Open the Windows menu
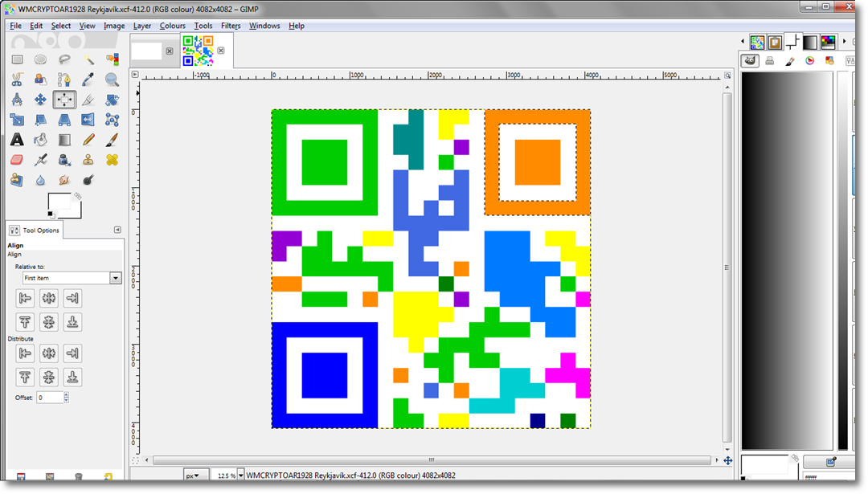Viewport: 868px width, 494px height. tap(264, 26)
